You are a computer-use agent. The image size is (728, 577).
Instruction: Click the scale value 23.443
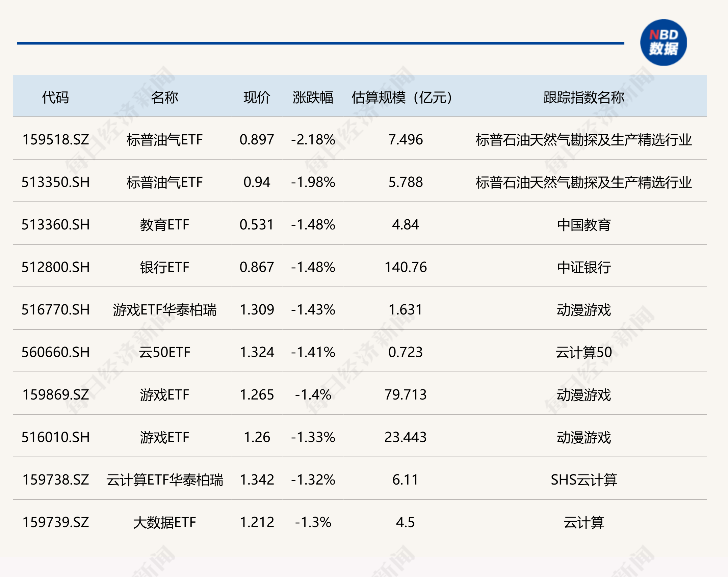tap(406, 437)
